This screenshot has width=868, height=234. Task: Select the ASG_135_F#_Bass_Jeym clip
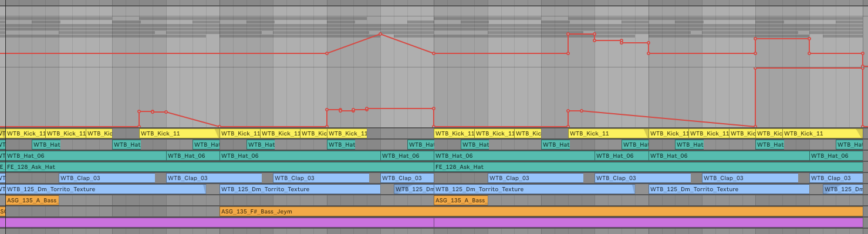point(541,211)
